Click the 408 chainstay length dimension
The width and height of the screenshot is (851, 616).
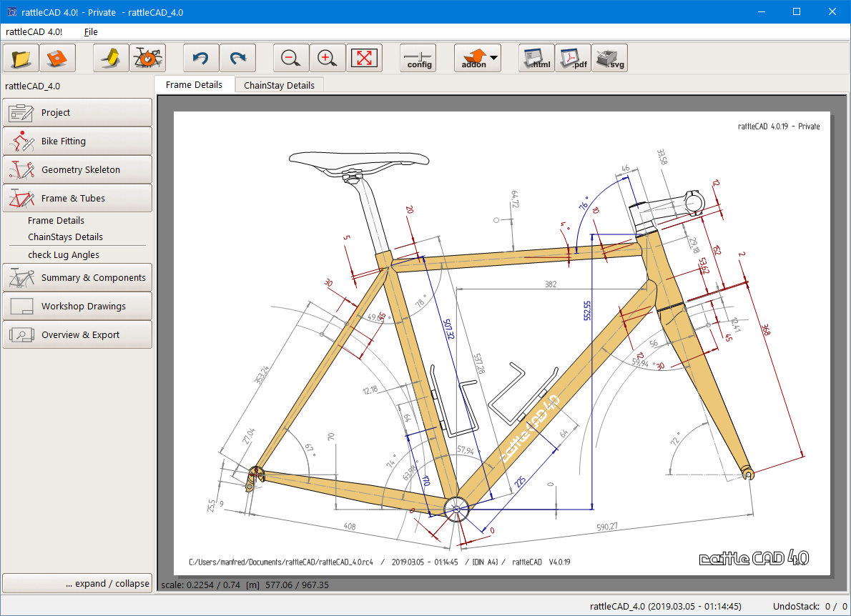(350, 526)
